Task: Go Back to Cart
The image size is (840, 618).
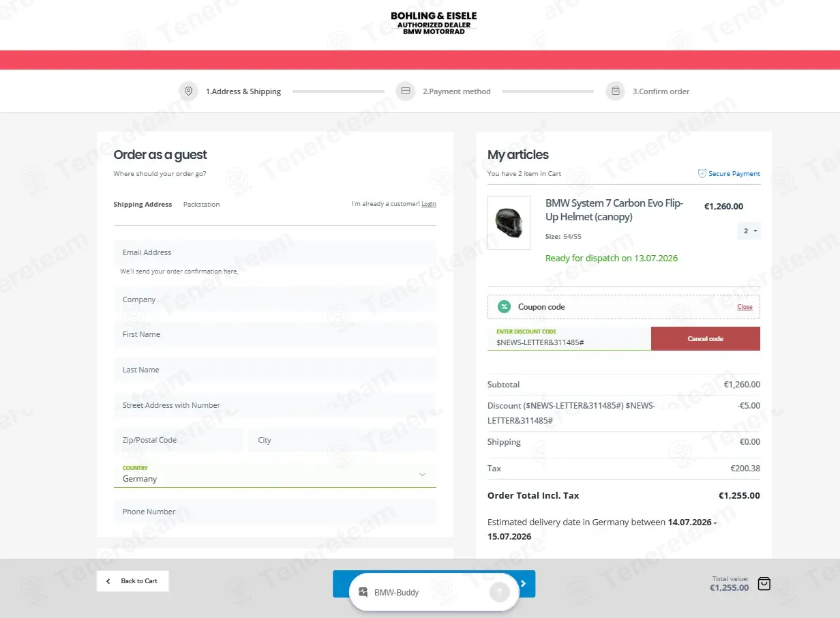Action: tap(133, 581)
